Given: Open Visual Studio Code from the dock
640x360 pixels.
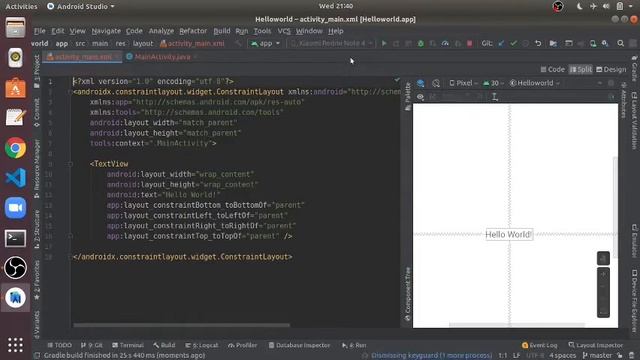Looking at the screenshot, I should [x=16, y=178].
